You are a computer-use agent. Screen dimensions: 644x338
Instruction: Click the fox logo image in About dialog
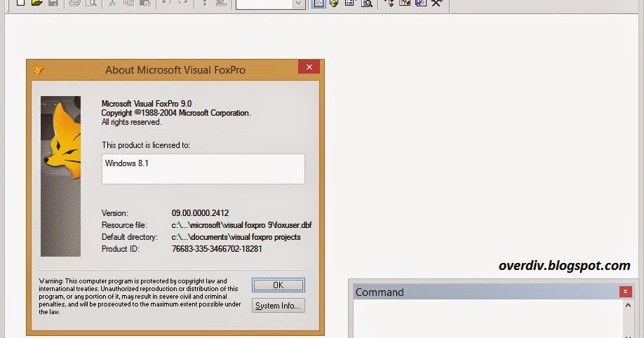60,176
